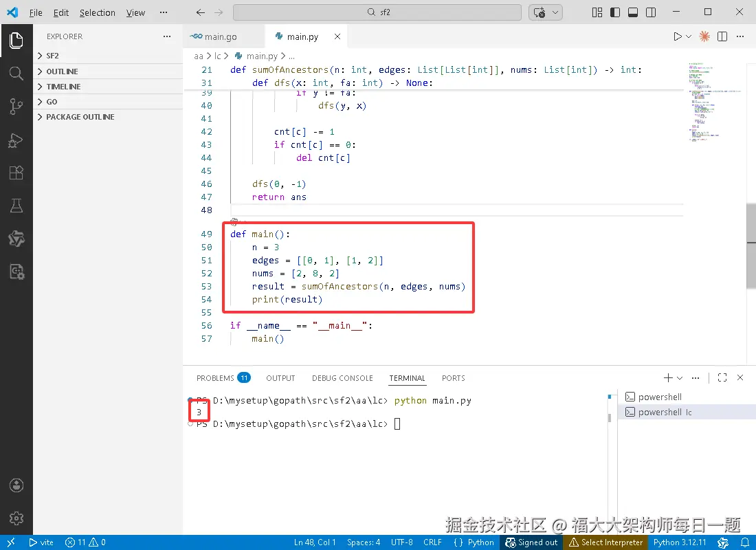Click the Run Python File play button
The image size is (756, 550).
678,36
